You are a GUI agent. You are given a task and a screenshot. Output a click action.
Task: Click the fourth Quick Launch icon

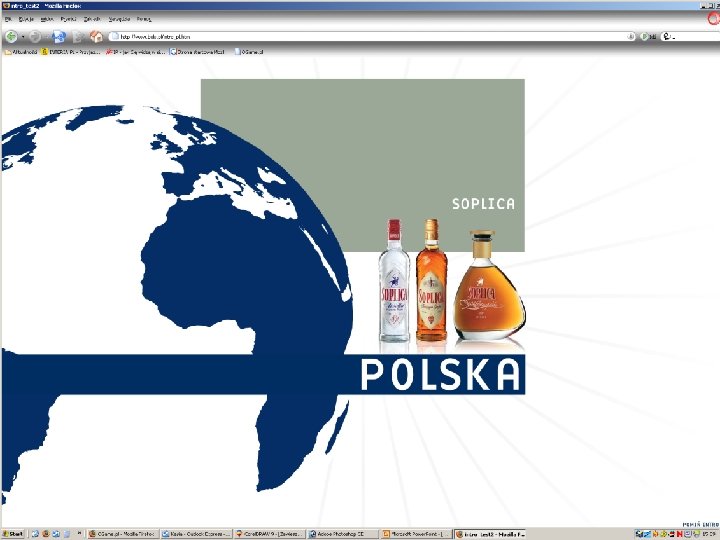click(67, 534)
